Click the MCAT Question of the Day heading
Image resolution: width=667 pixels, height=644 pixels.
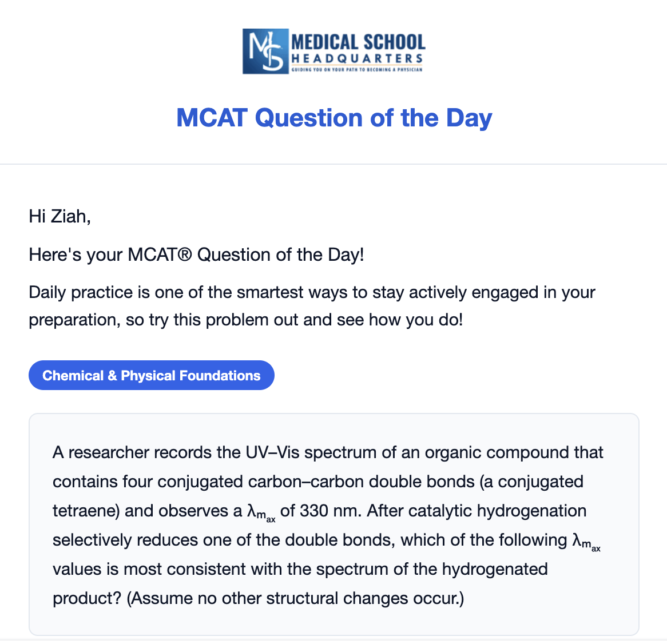(334, 118)
